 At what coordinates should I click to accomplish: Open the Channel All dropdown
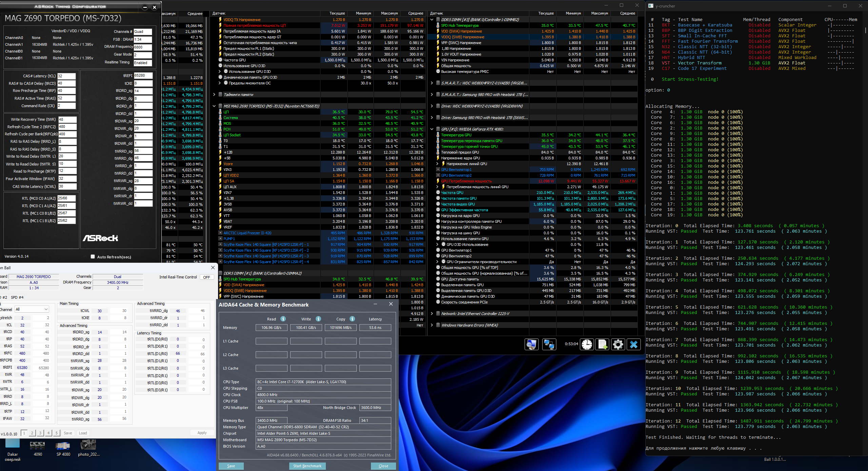pyautogui.click(x=32, y=309)
